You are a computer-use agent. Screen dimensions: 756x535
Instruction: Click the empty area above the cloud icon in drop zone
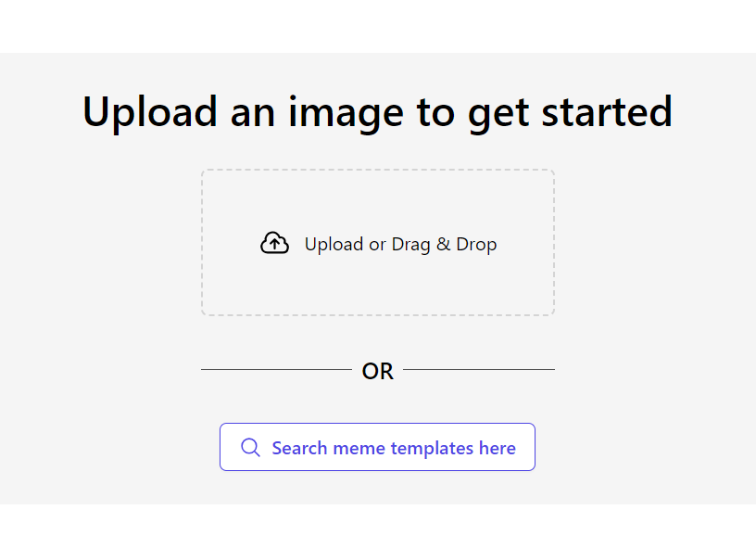(275, 200)
